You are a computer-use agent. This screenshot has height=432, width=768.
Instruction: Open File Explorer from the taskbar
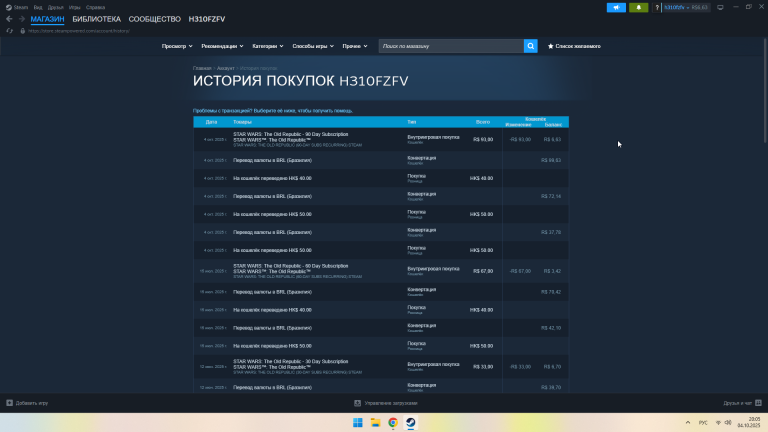click(x=375, y=423)
